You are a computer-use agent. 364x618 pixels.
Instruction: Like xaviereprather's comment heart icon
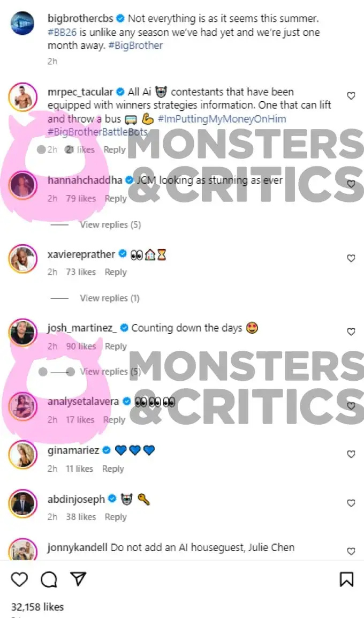[351, 258]
